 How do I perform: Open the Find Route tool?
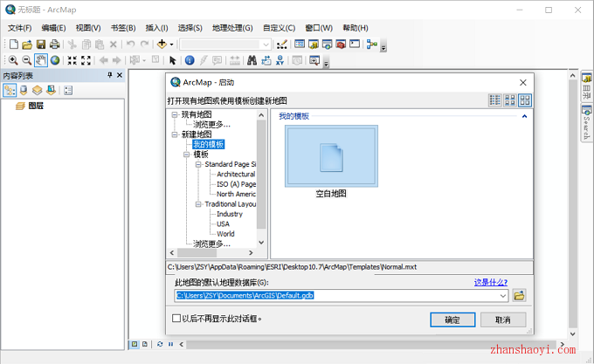click(266, 60)
